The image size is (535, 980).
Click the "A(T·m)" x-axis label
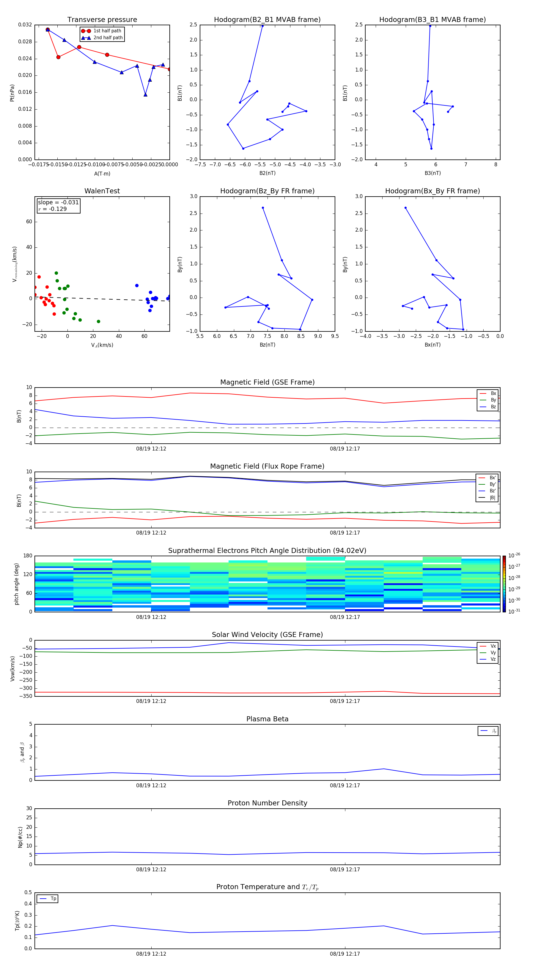click(102, 173)
